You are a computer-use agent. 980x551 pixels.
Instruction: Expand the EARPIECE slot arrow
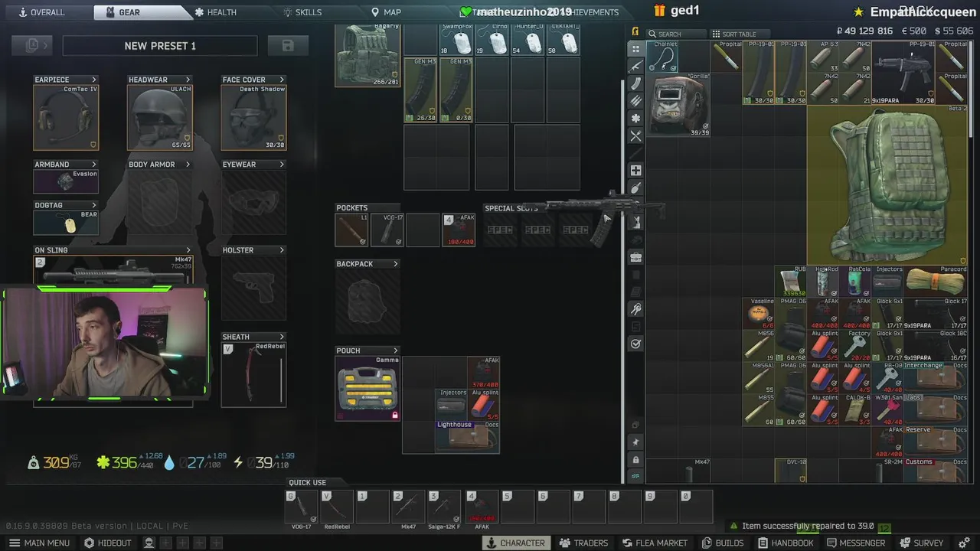point(94,80)
